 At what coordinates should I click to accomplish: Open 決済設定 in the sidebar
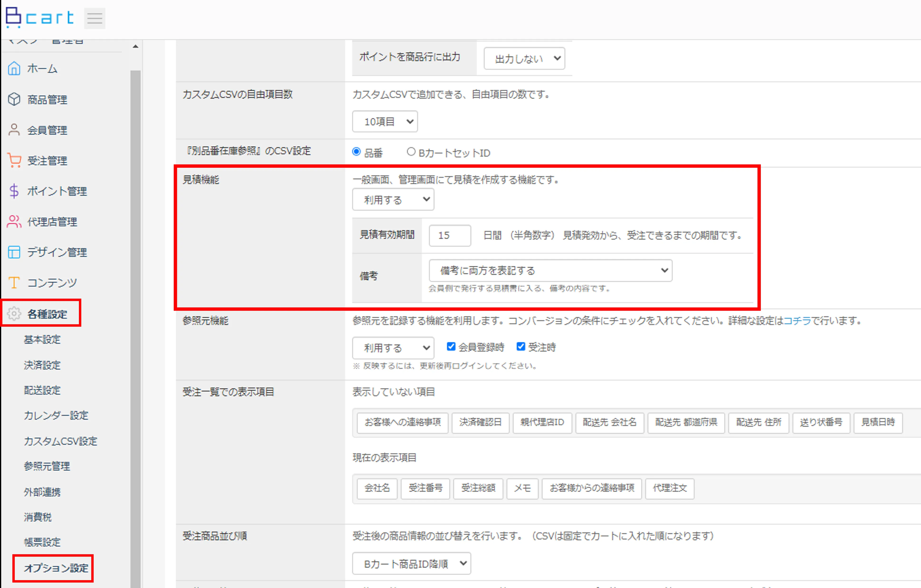(x=42, y=365)
